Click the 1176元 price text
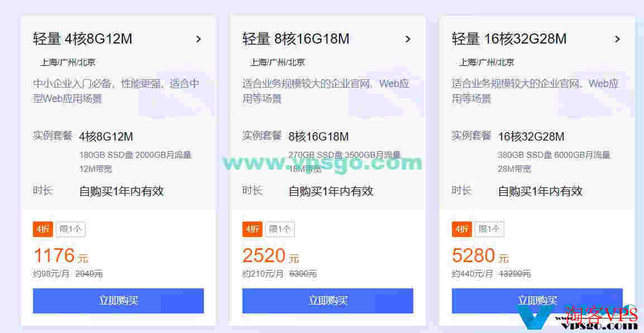This screenshot has height=333, width=644. pyautogui.click(x=61, y=256)
